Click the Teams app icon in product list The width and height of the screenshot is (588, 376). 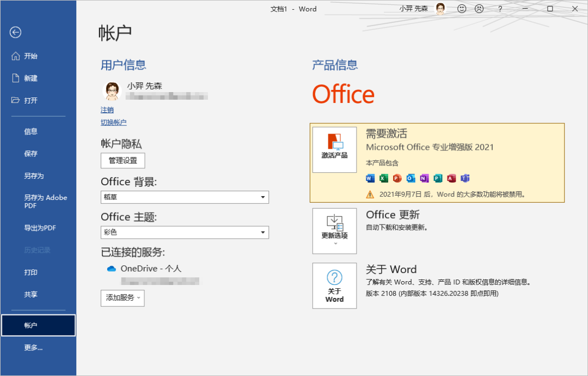(x=465, y=178)
